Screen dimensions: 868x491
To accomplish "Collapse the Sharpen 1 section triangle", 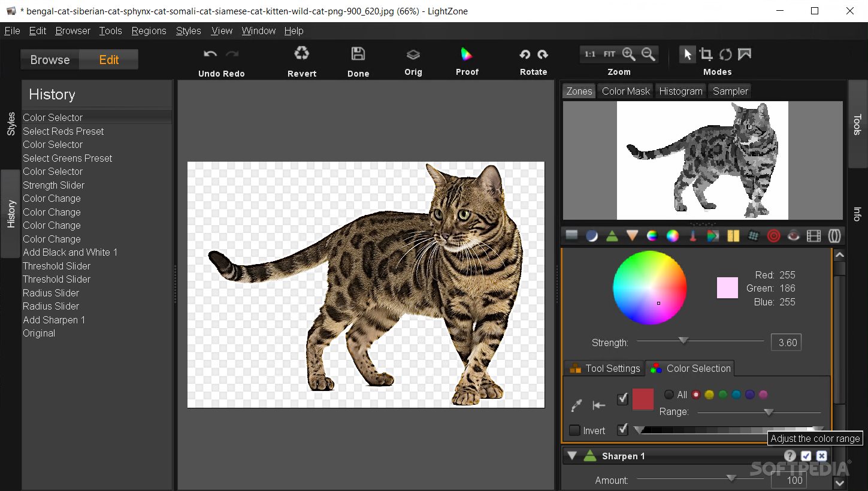I will coord(571,456).
